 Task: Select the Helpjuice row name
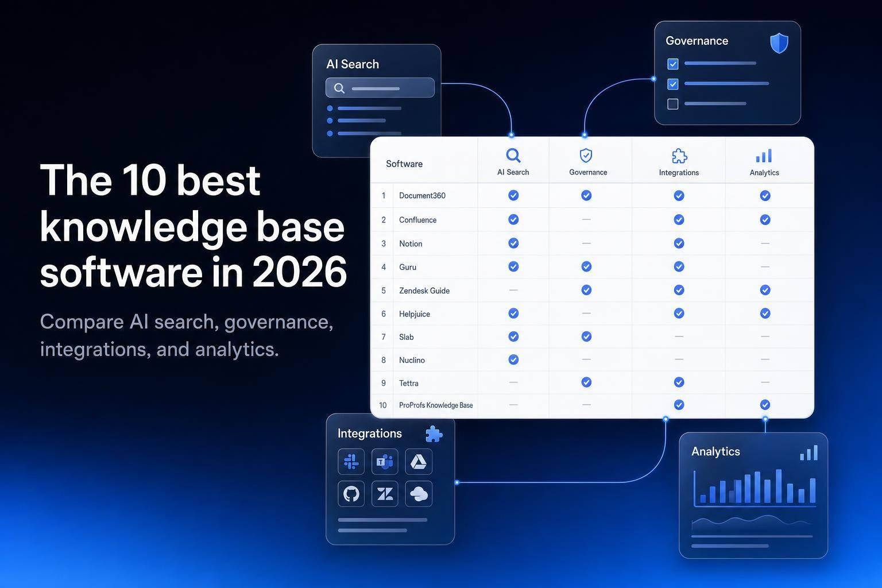[x=415, y=314]
